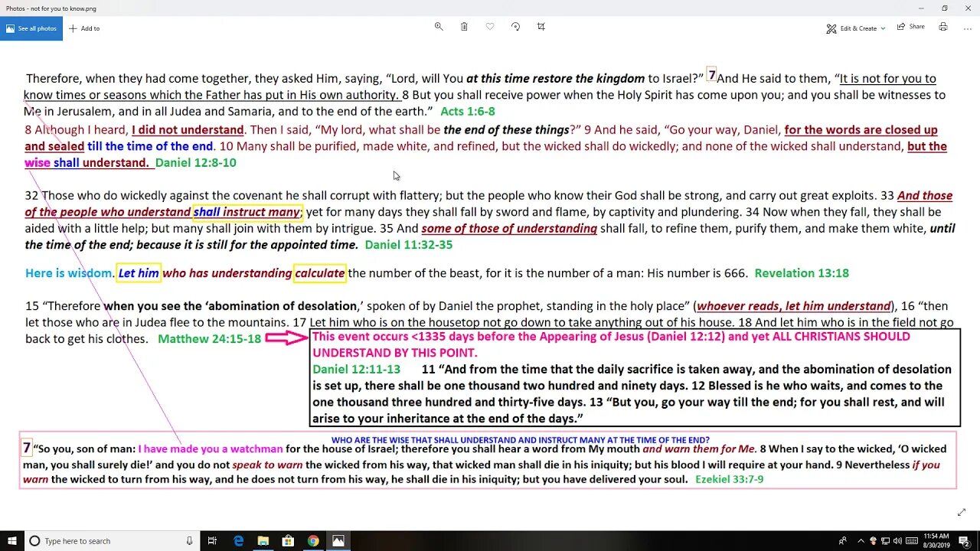The height and width of the screenshot is (551, 980).
Task: Open the volume control tray icon
Action: 898,541
